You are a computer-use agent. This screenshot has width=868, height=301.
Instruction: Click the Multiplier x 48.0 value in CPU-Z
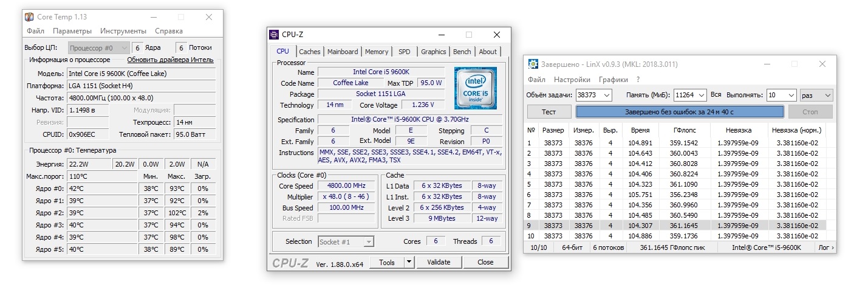pyautogui.click(x=346, y=197)
